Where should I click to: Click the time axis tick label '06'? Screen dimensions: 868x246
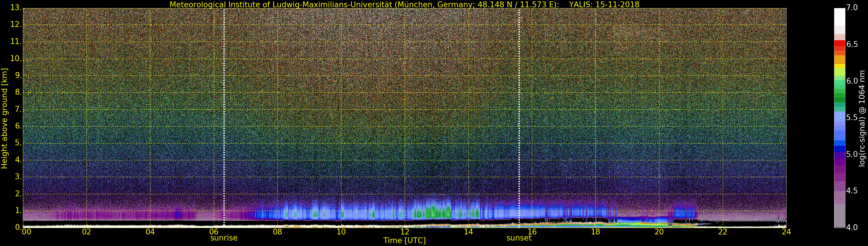tap(214, 232)
